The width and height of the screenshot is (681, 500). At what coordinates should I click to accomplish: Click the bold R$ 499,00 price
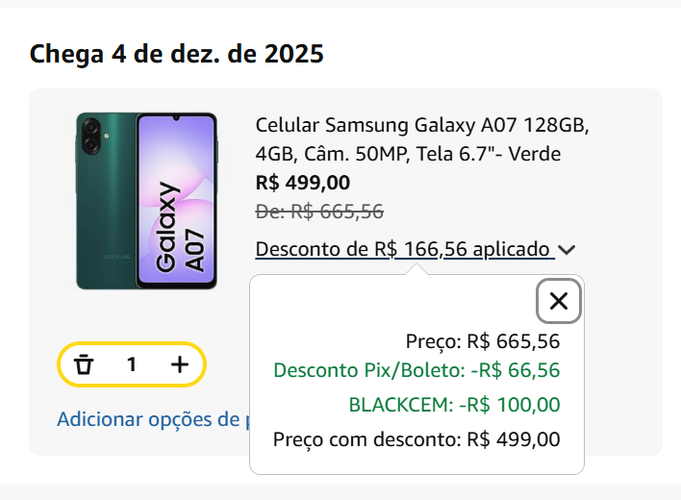(x=303, y=182)
